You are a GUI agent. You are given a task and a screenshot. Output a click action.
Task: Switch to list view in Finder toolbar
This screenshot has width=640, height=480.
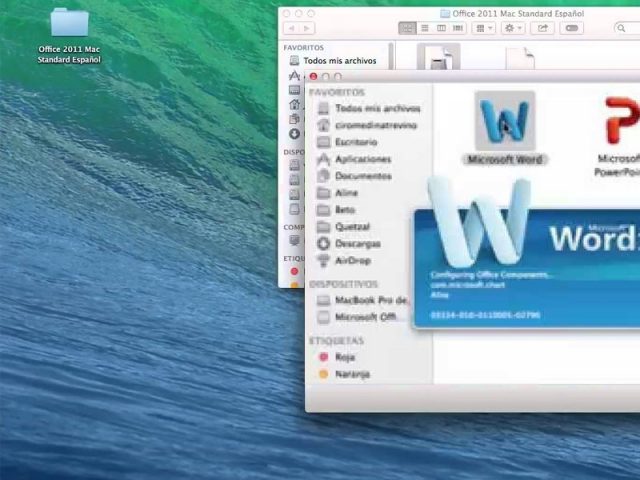pyautogui.click(x=425, y=28)
